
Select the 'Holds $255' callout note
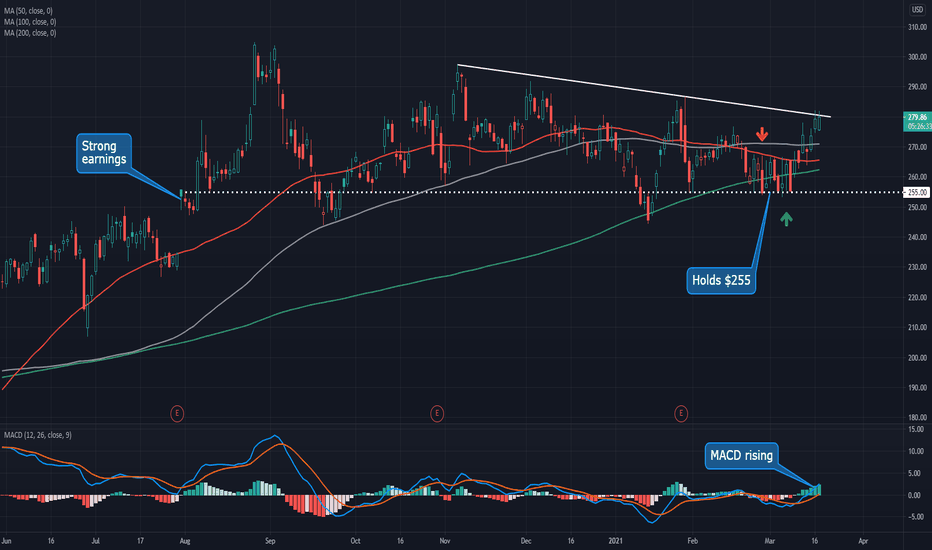tap(721, 280)
